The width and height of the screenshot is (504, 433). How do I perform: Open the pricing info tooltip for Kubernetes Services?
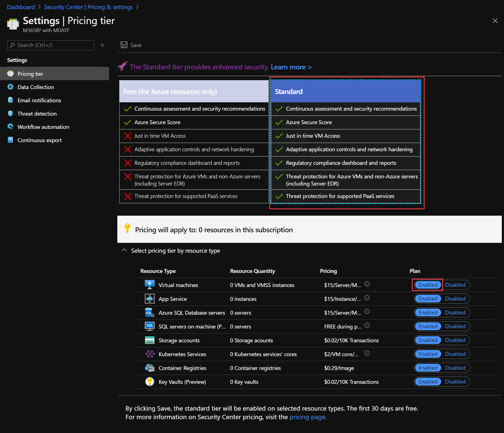coord(367,353)
